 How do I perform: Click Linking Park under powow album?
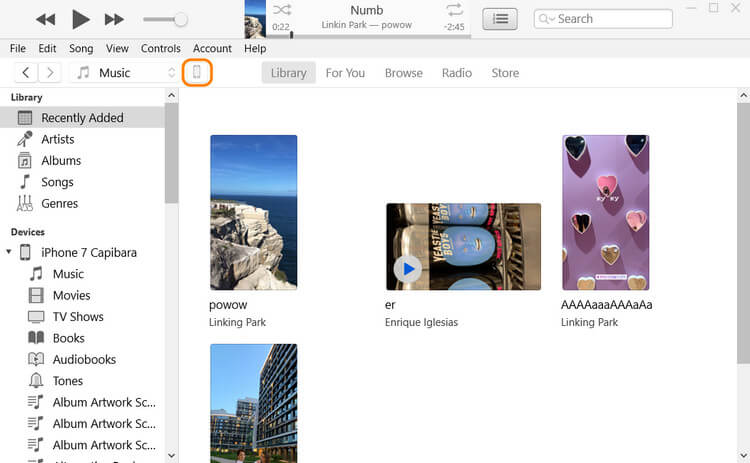237,322
